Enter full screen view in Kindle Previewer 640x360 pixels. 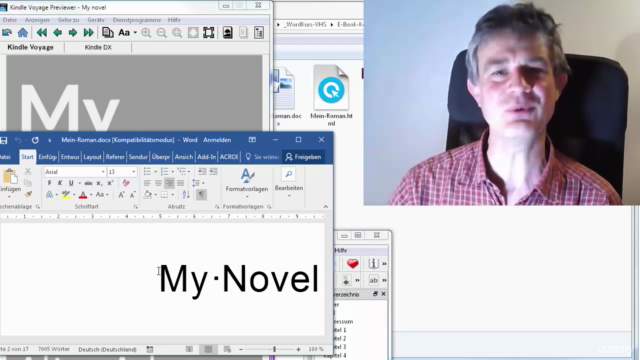point(209,33)
